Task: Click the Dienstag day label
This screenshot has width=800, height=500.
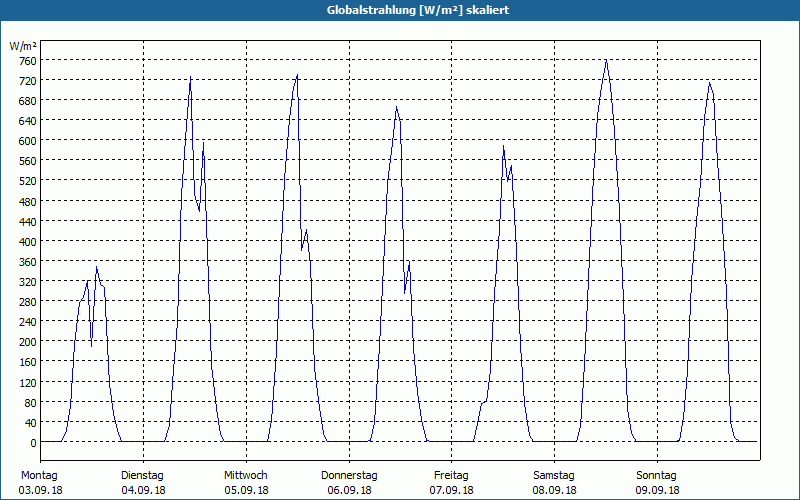Action: [142, 476]
